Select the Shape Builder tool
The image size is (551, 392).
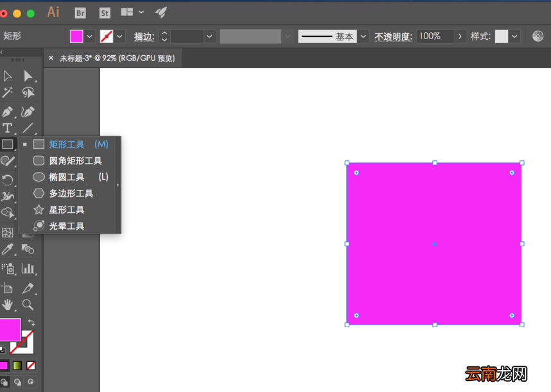(7, 212)
